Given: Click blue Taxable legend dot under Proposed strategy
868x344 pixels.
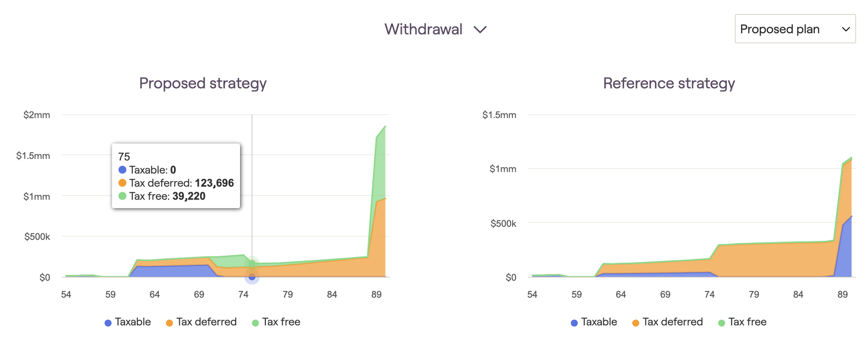Looking at the screenshot, I should [x=108, y=323].
